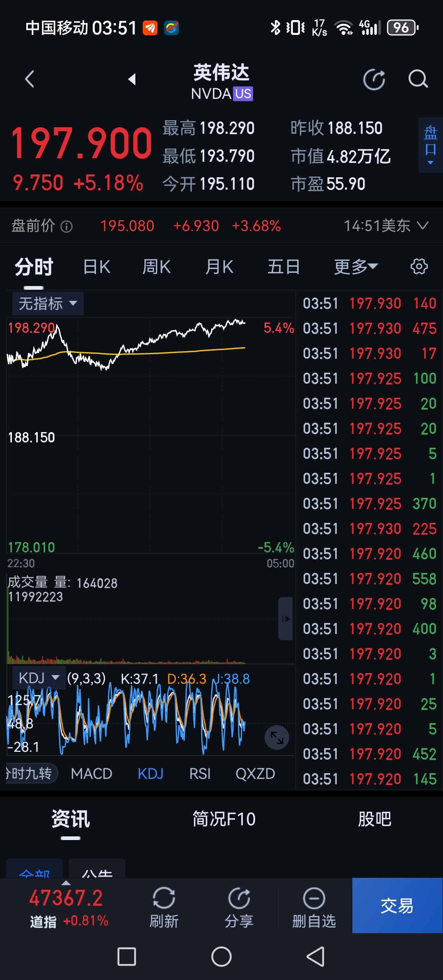Tap the +5.18% change percentage
The height and width of the screenshot is (980, 443).
click(x=108, y=183)
